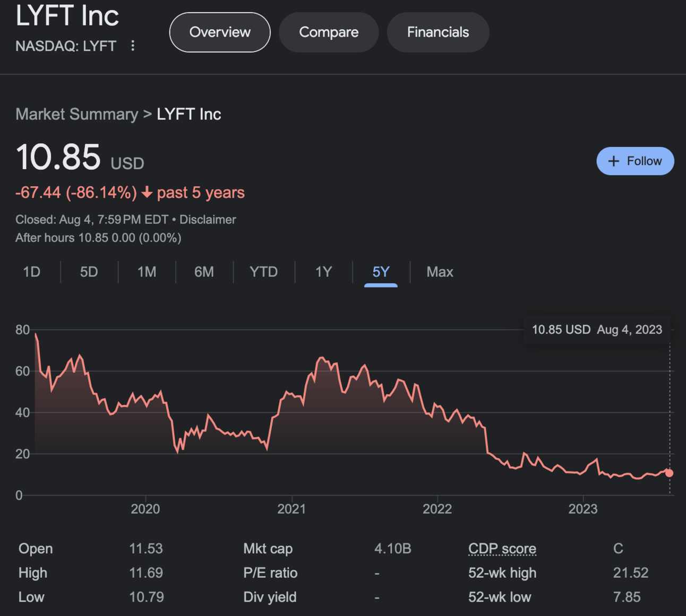Image resolution: width=686 pixels, height=616 pixels.
Task: Select the Overview tab
Action: point(220,32)
